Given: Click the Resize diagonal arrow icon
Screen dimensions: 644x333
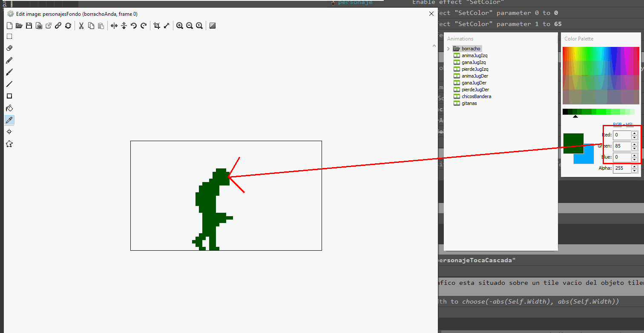Looking at the screenshot, I should pyautogui.click(x=167, y=26).
